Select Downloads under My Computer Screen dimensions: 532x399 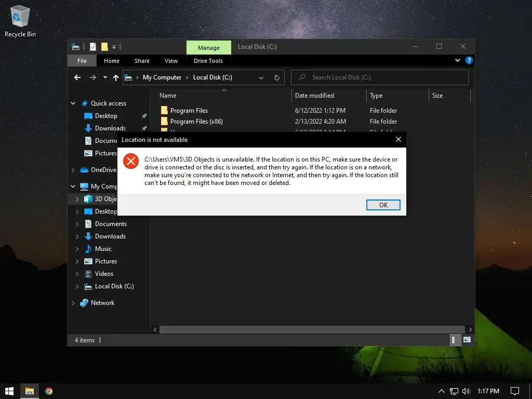[x=110, y=236]
